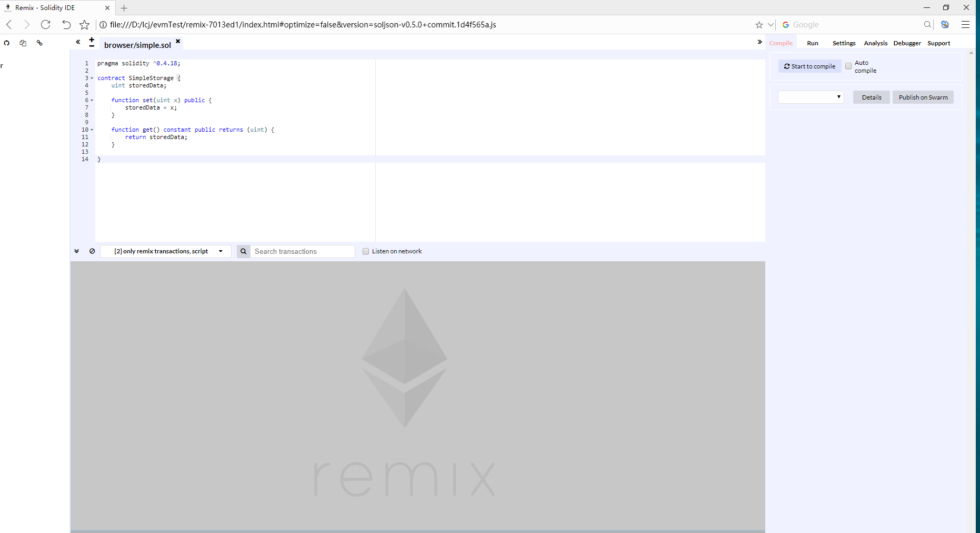Close the Remix - Solidity IDE browser tab
The height and width of the screenshot is (533, 980).
[107, 8]
